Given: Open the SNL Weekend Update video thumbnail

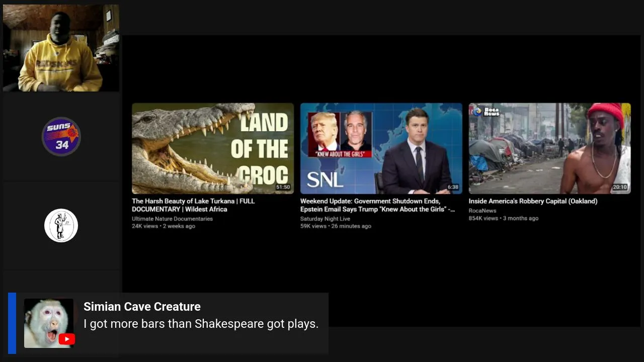Looking at the screenshot, I should point(381,148).
